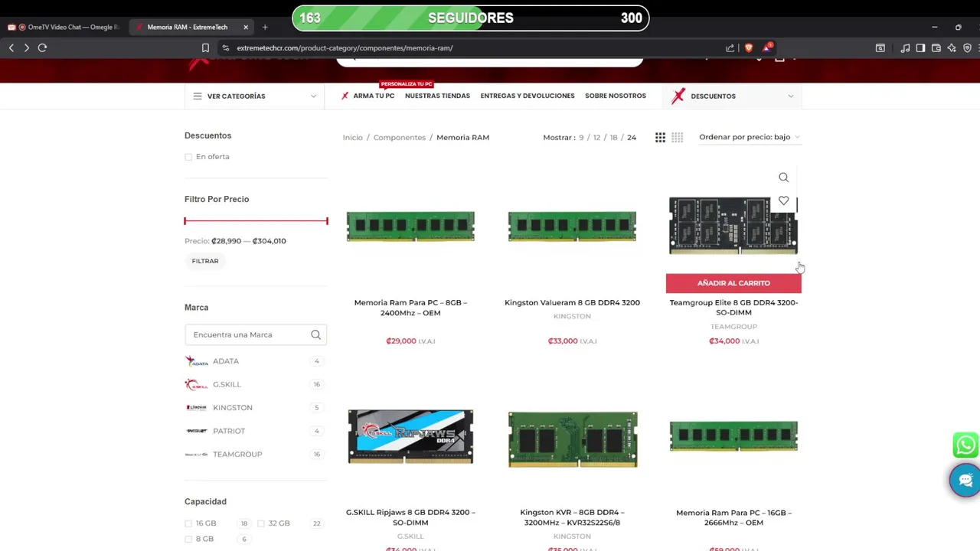Image resolution: width=980 pixels, height=551 pixels.
Task: Open Kingston Valueram 8 GB DDR4 3200 title
Action: pos(572,302)
